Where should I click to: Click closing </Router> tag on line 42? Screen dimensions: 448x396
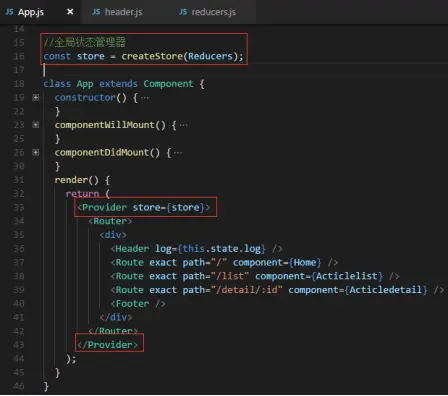[113, 331]
